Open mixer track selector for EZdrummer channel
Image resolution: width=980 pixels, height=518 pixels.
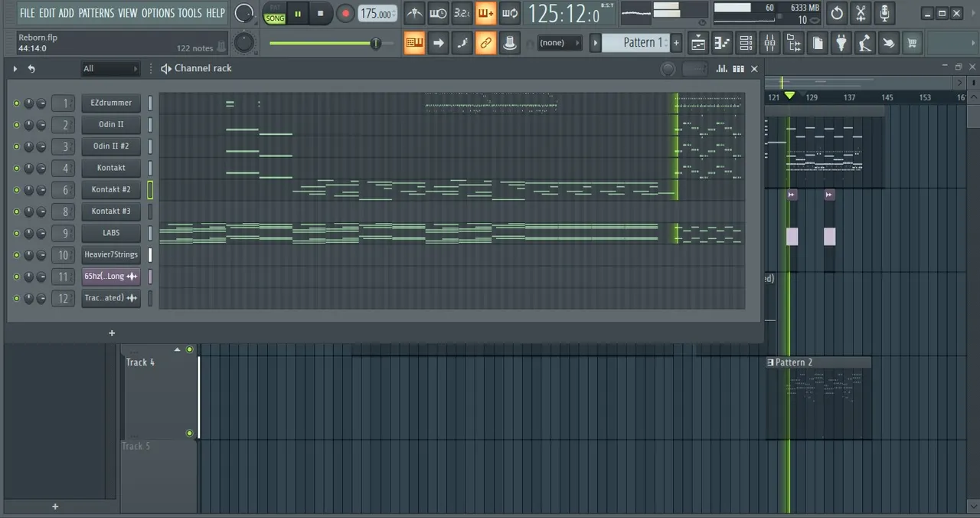pos(63,103)
